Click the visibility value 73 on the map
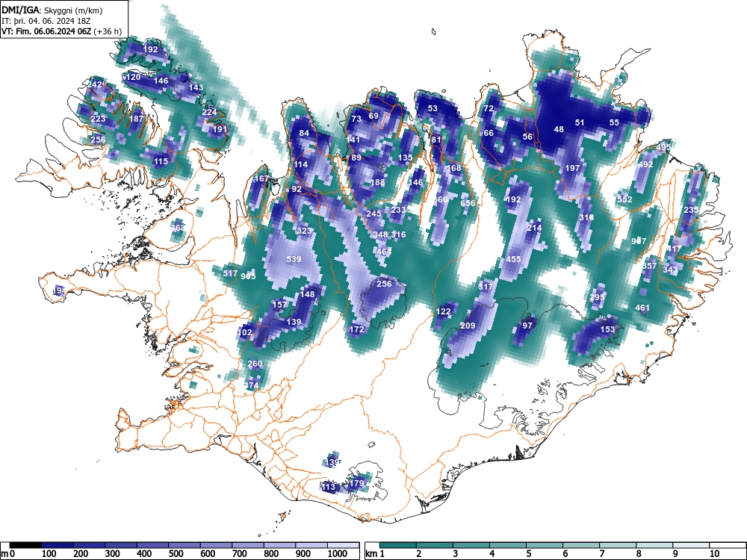Image resolution: width=747 pixels, height=560 pixels. click(356, 119)
